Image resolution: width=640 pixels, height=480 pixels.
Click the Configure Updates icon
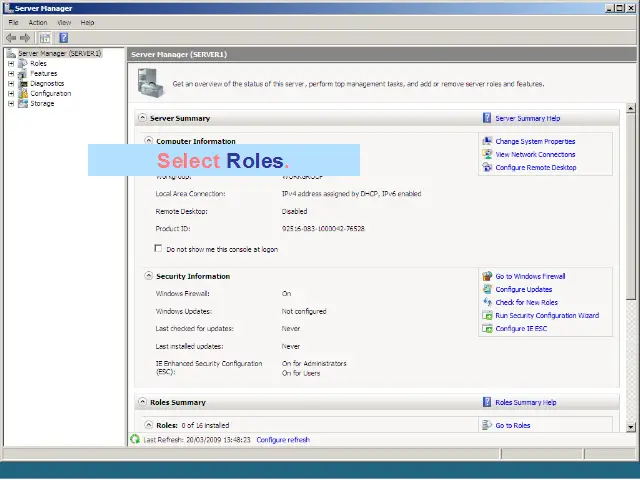487,289
